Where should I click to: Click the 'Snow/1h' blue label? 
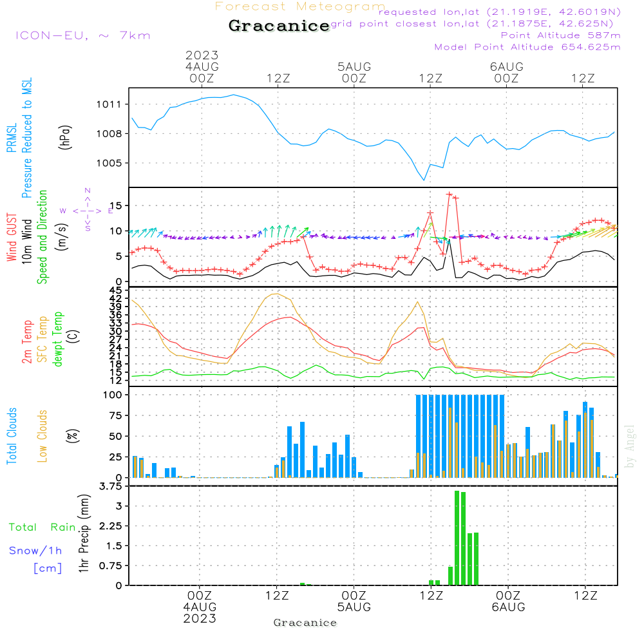coord(35,551)
